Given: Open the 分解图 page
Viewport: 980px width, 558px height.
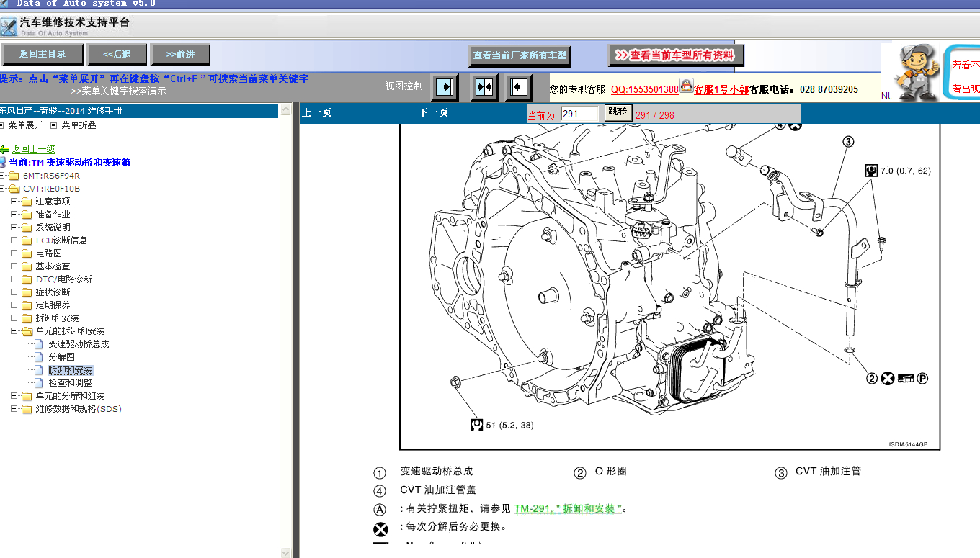Looking at the screenshot, I should tap(61, 357).
